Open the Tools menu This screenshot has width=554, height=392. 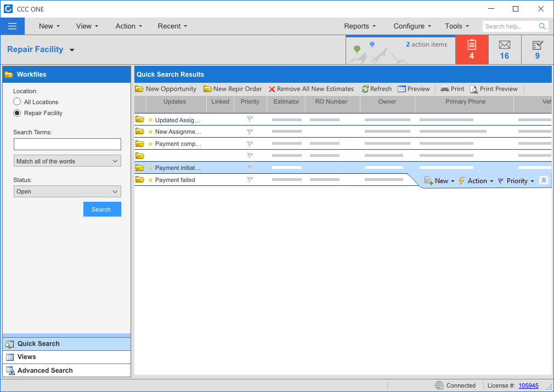(x=457, y=26)
